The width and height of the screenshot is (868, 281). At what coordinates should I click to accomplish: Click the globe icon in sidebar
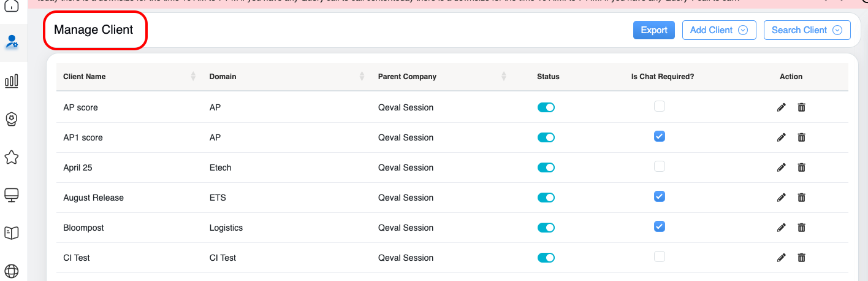click(12, 271)
